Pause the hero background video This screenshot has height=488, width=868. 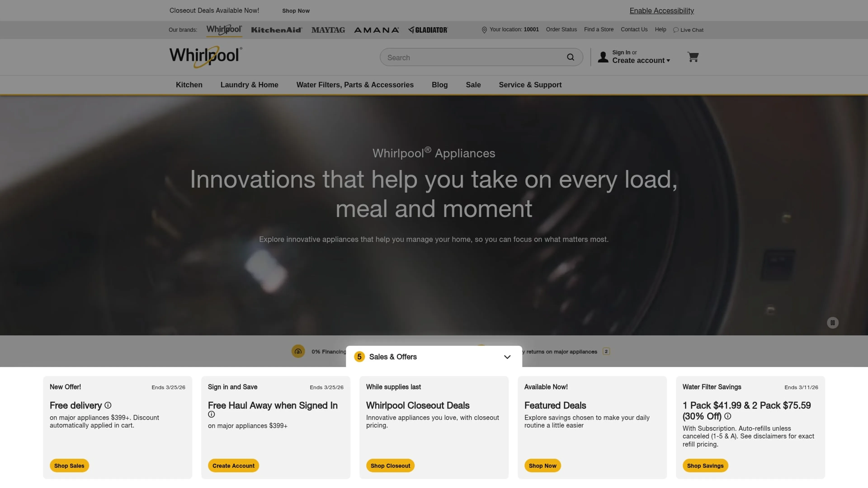click(x=832, y=323)
